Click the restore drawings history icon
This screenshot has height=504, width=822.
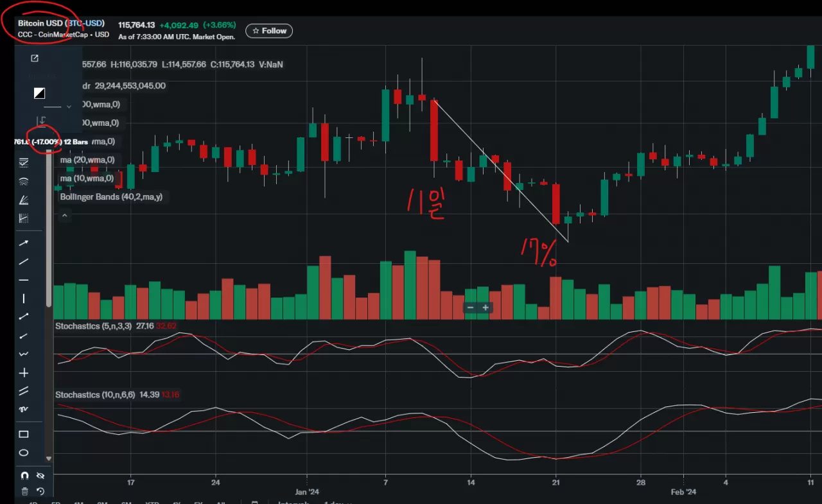40,491
